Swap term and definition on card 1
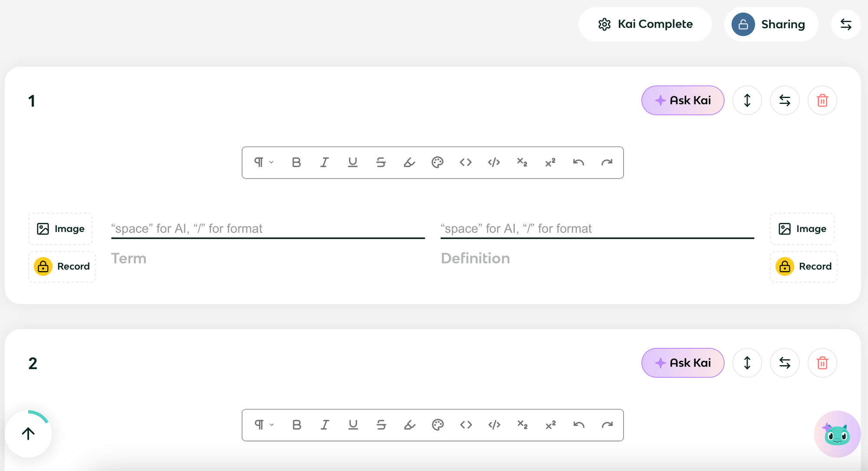The height and width of the screenshot is (471, 868). coord(785,101)
